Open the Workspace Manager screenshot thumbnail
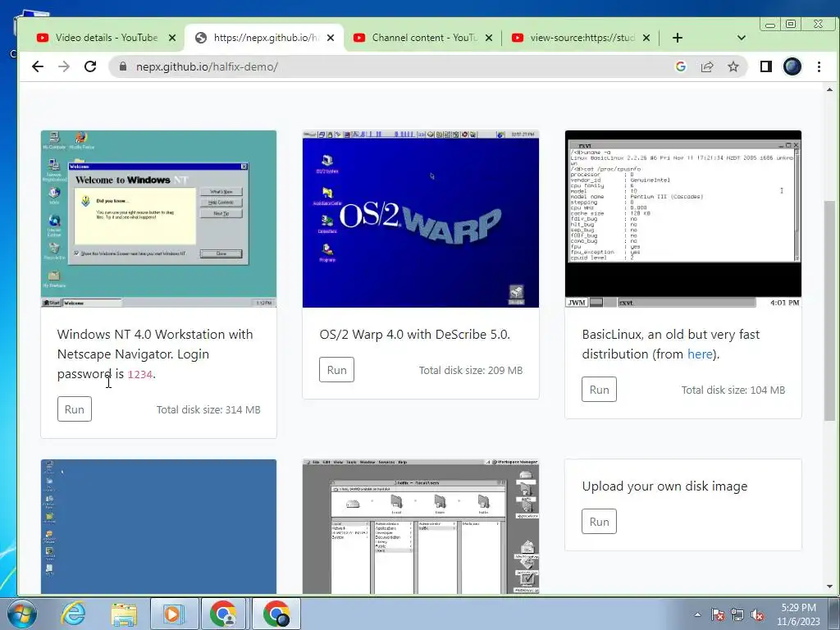The width and height of the screenshot is (840, 630). pyautogui.click(x=421, y=527)
